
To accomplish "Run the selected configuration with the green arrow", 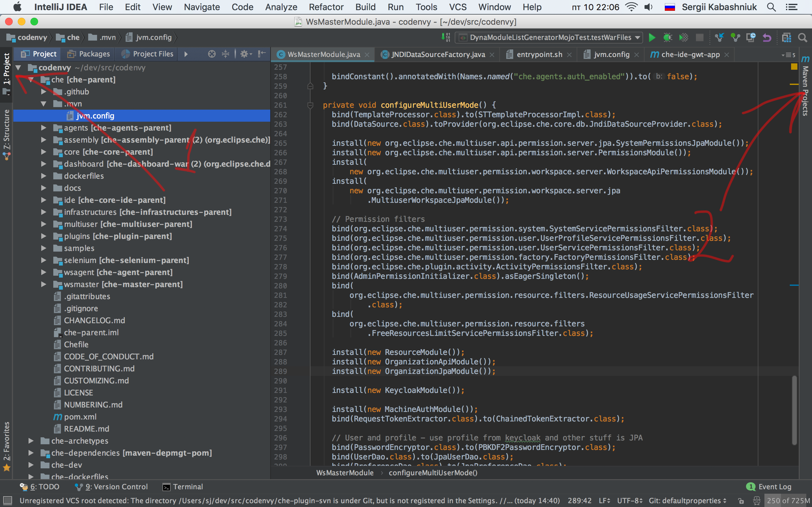I will (x=652, y=38).
